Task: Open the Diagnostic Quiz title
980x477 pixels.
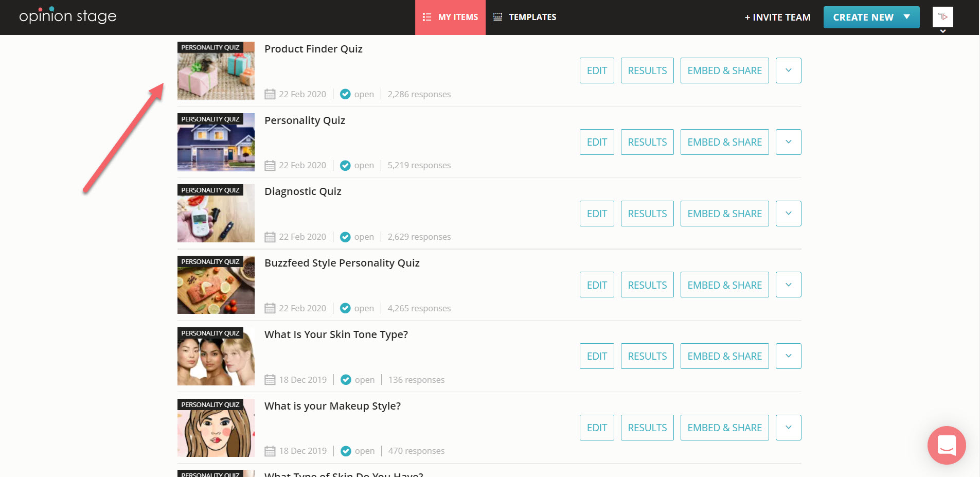Action: coord(303,191)
